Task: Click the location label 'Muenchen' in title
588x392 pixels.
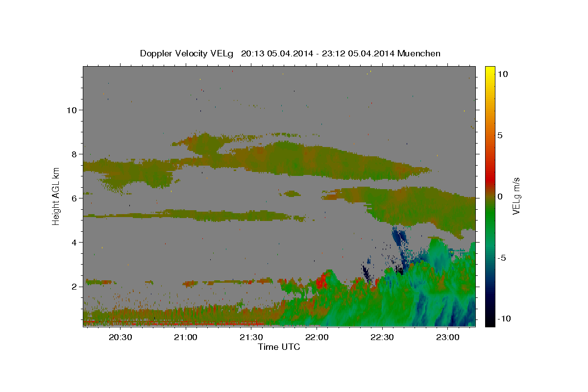Action: point(419,53)
